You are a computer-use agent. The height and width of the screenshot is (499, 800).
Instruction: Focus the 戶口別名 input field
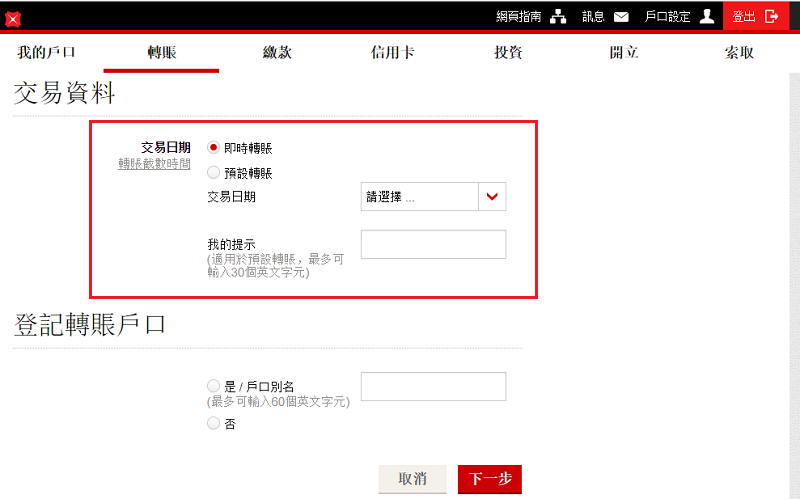point(433,387)
